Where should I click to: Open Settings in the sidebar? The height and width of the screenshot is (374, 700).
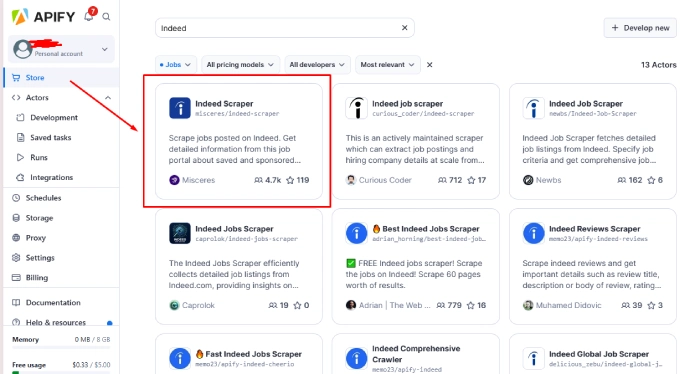click(40, 258)
